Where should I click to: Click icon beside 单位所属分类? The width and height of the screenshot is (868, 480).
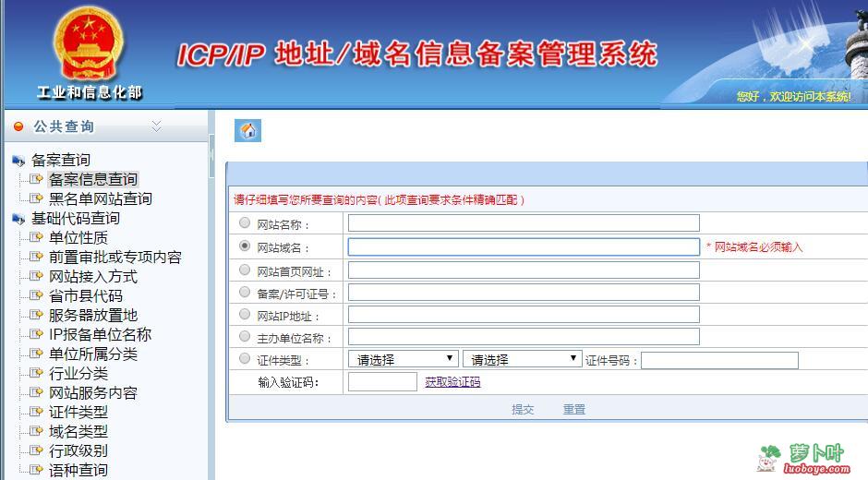pyautogui.click(x=37, y=354)
